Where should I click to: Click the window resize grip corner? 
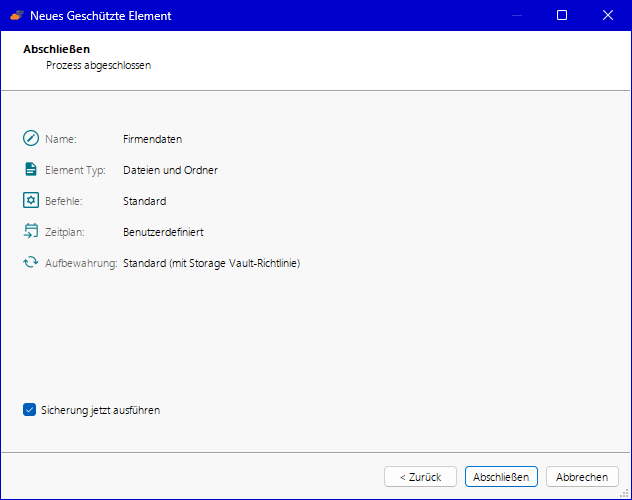click(625, 493)
